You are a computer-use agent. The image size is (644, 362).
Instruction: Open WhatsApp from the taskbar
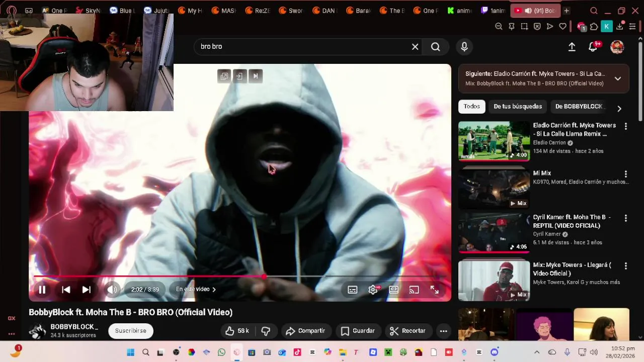coord(221,352)
